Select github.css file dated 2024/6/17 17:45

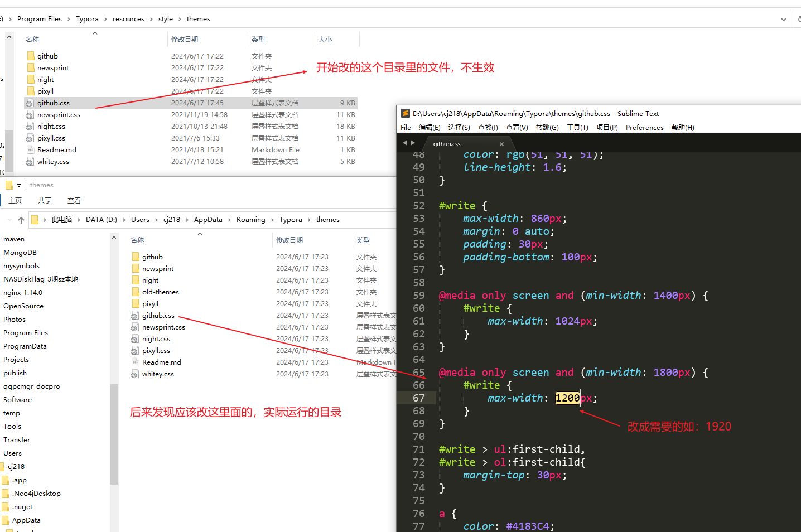click(x=191, y=103)
